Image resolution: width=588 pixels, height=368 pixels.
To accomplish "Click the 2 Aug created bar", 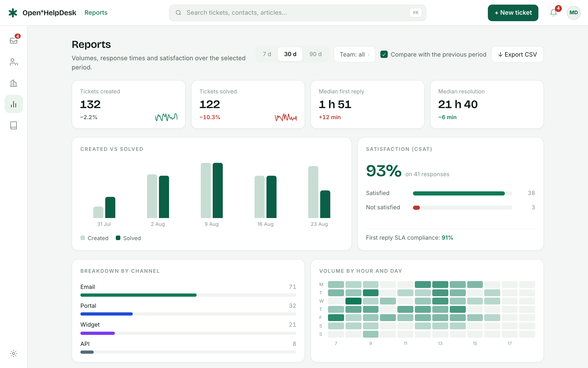I will [x=152, y=196].
